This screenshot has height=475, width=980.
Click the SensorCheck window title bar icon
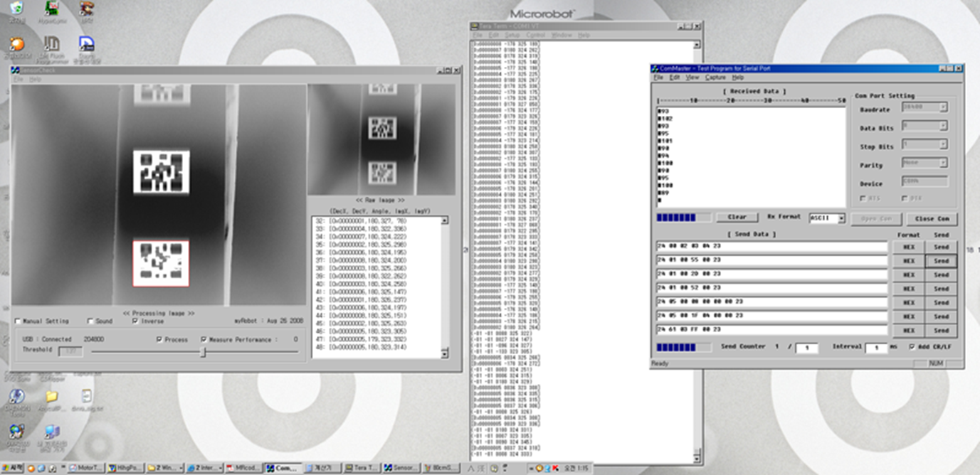pos(15,70)
